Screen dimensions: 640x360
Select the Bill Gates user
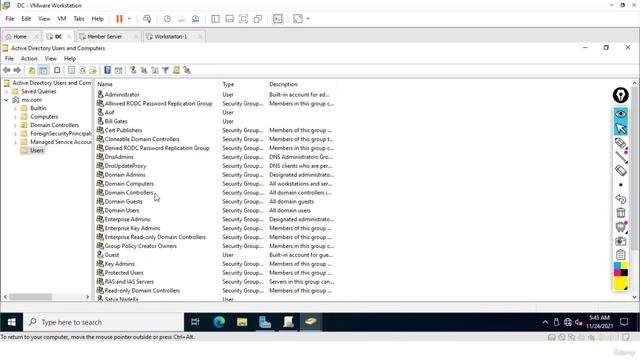[116, 121]
